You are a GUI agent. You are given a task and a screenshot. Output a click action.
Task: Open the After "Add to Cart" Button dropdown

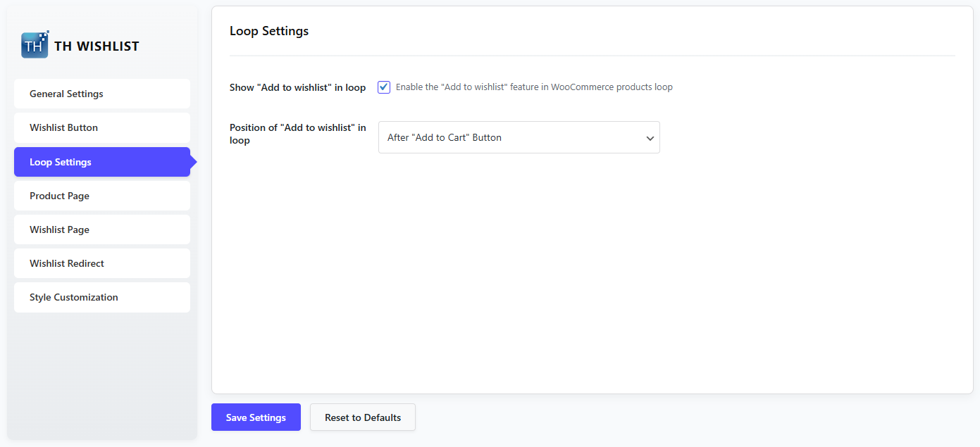[x=511, y=137]
